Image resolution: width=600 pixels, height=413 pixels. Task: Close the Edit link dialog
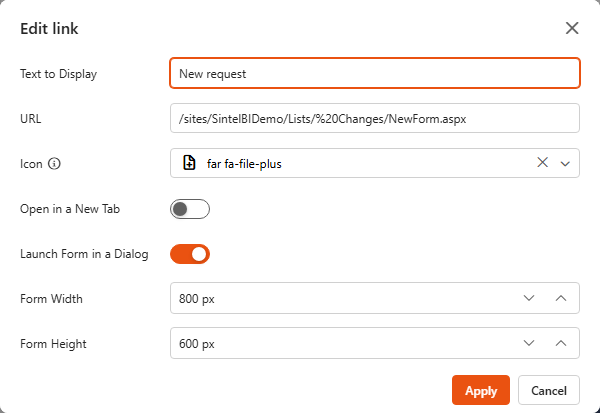(572, 28)
